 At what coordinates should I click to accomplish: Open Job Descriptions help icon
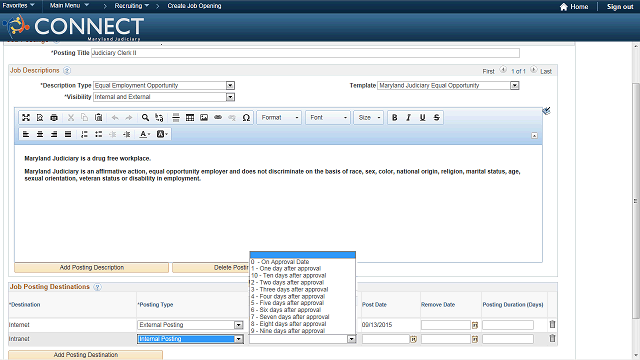tap(67, 71)
